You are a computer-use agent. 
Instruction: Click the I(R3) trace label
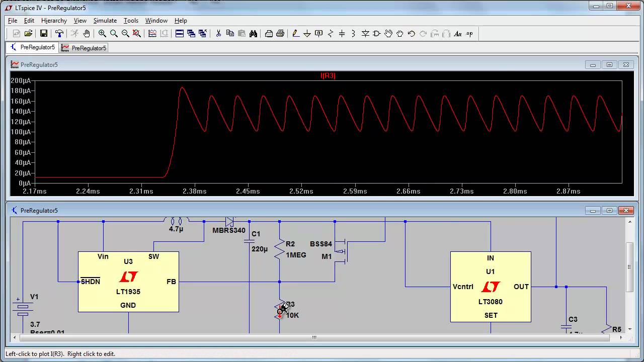point(328,75)
